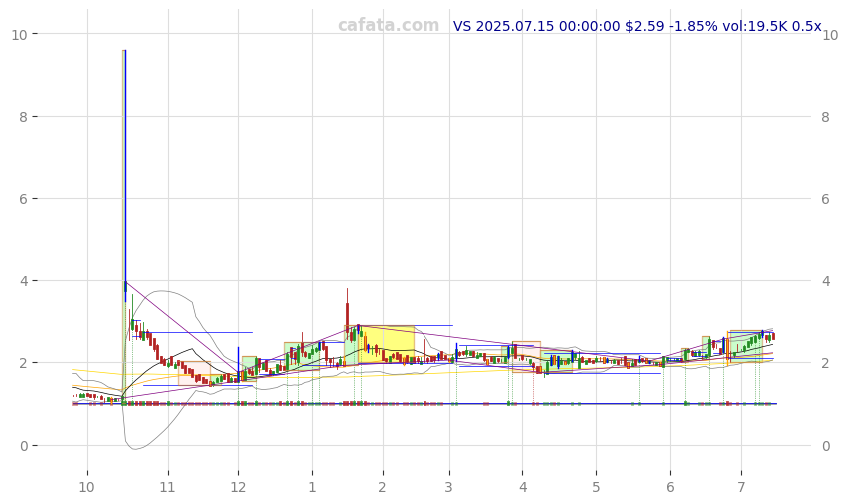Click month label 2 on the time axis

382,488
